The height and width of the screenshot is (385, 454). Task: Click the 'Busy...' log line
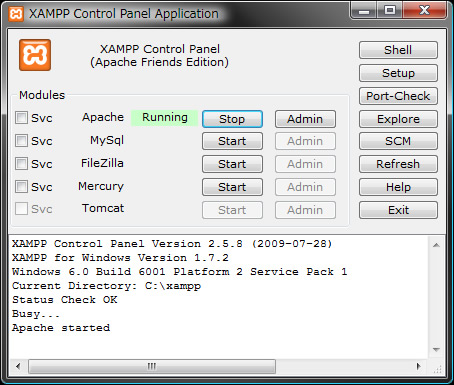pos(36,314)
